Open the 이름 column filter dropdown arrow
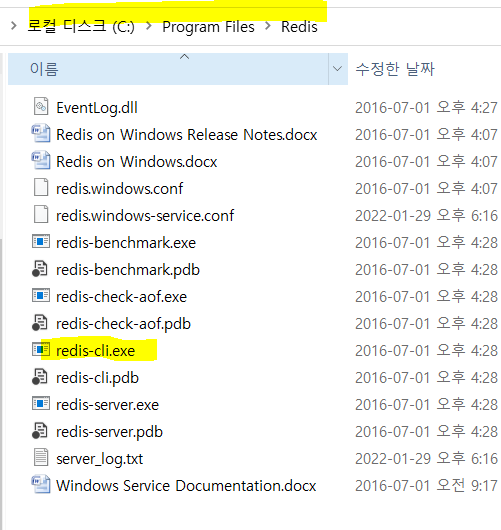 tap(338, 69)
